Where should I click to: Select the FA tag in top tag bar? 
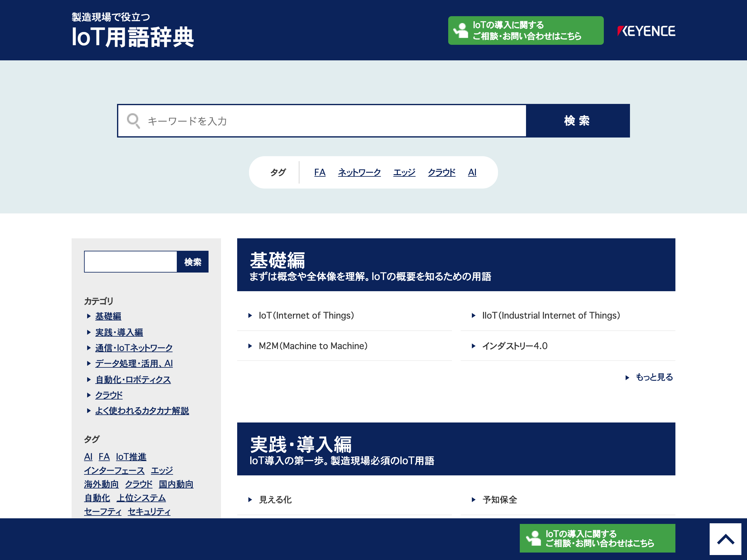click(x=319, y=172)
